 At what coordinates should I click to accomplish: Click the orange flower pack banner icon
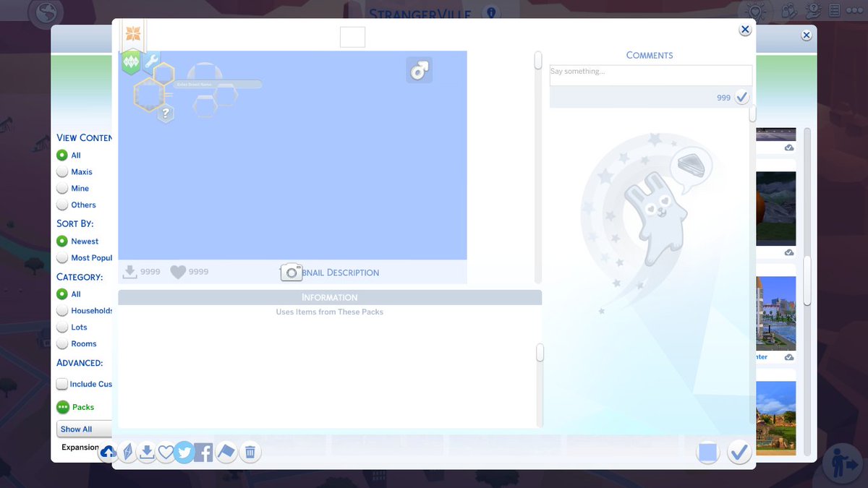point(133,33)
